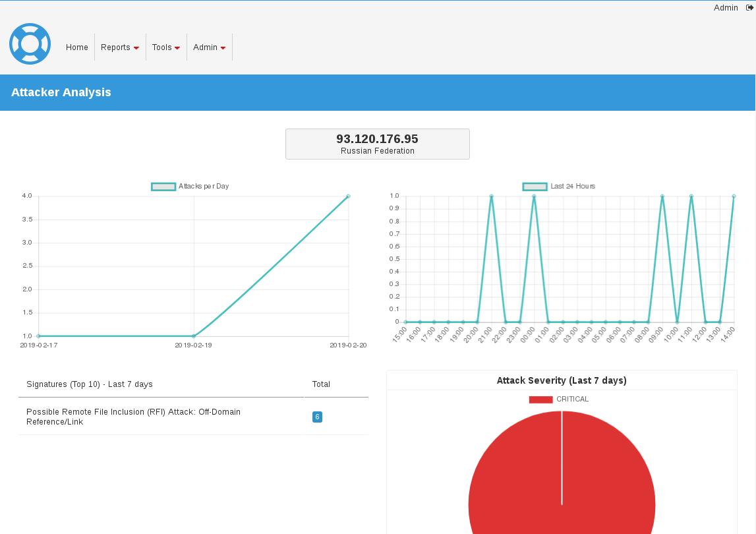Screen dimensions: 756x534
Task: Click the 2019-02-20 data point on Attacks chart
Action: click(348, 196)
